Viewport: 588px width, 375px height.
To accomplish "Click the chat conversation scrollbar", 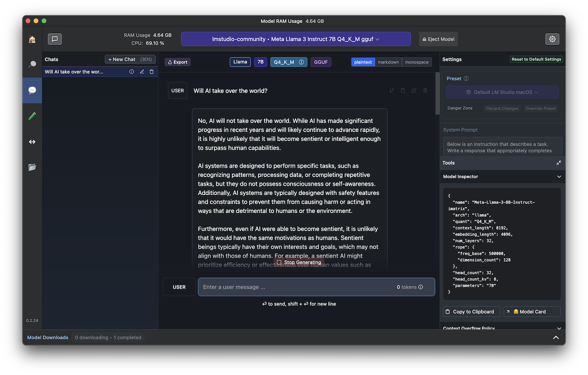I will pyautogui.click(x=437, y=94).
